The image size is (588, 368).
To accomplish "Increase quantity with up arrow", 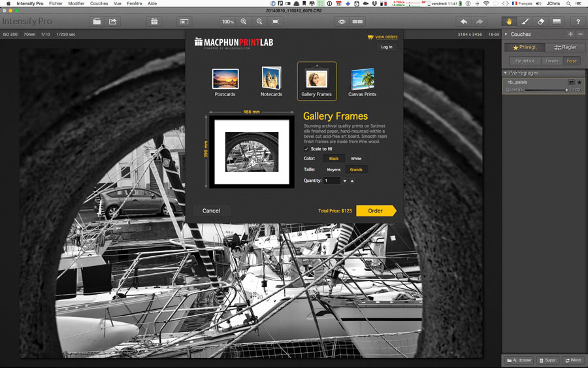I will click(x=352, y=181).
